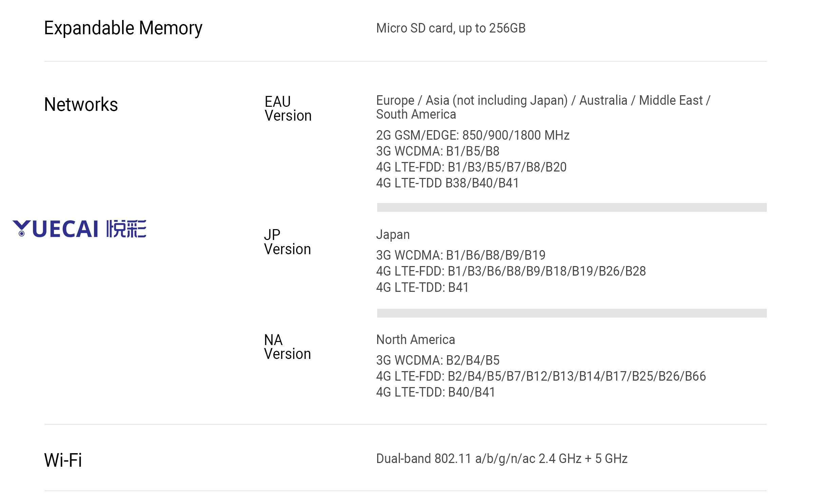The height and width of the screenshot is (504, 814).
Task: Click the Japan region text
Action: click(393, 235)
